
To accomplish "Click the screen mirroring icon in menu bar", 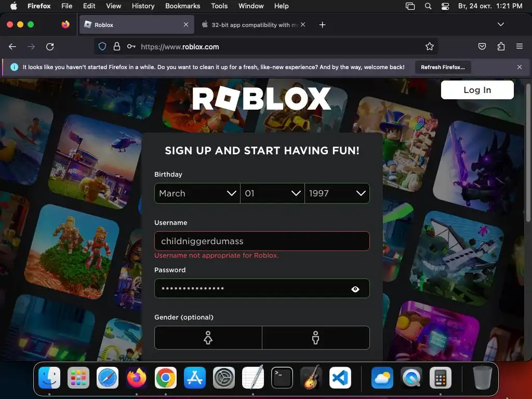I will pos(410,6).
